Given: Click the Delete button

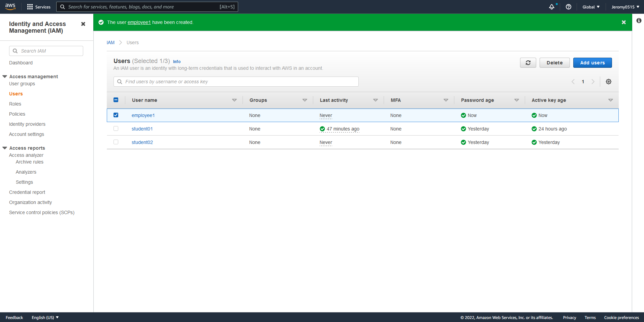Looking at the screenshot, I should point(555,63).
